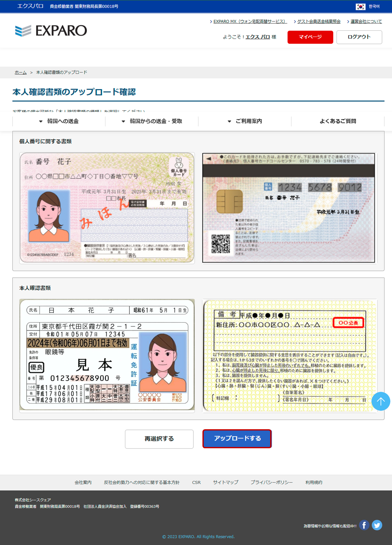The height and width of the screenshot is (545, 392).
Task: Click the アップロードする button
Action: coord(237,439)
